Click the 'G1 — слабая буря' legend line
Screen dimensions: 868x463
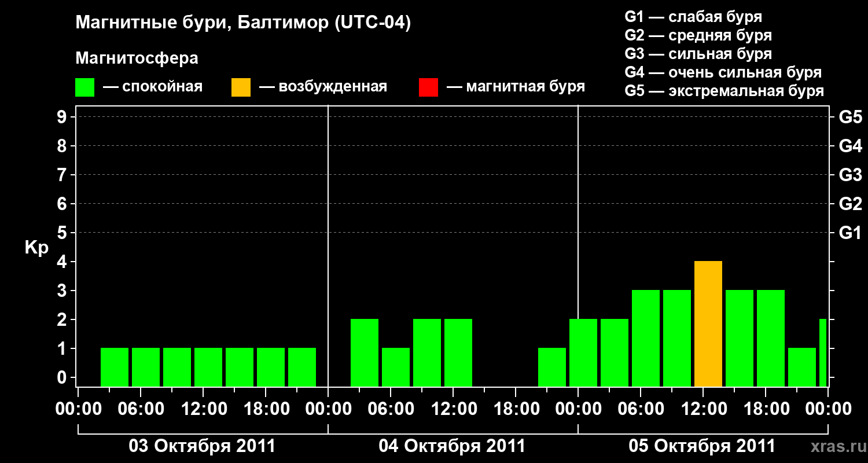(693, 17)
